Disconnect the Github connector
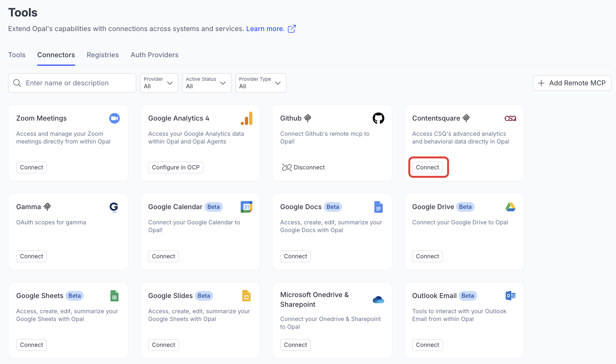The image size is (616, 364). coord(303,167)
